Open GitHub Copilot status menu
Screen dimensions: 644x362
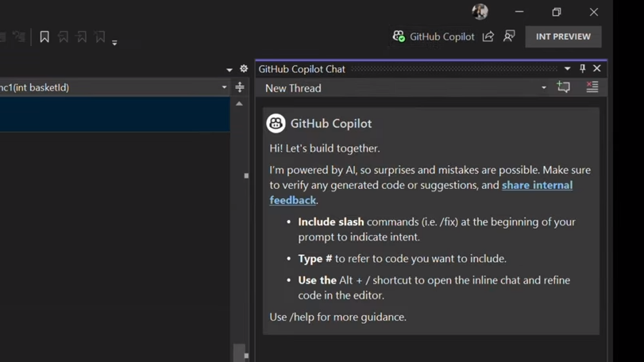click(x=434, y=37)
